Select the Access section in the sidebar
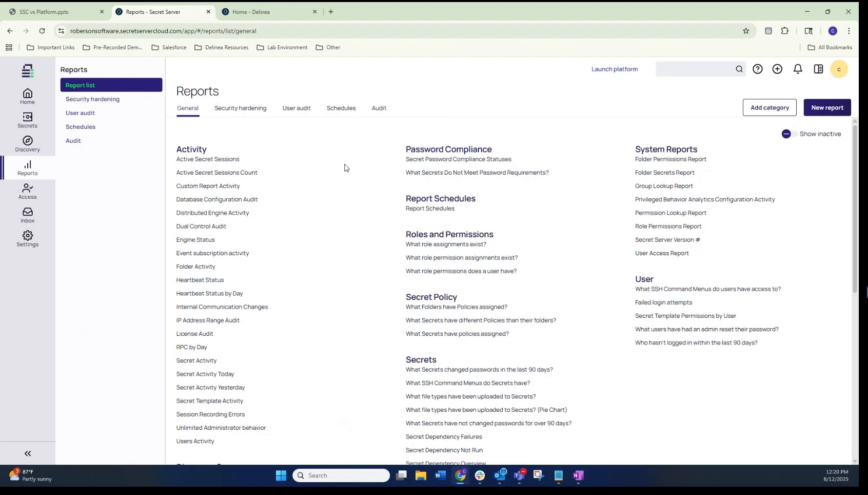Viewport: 868px width, 495px height. point(27,191)
